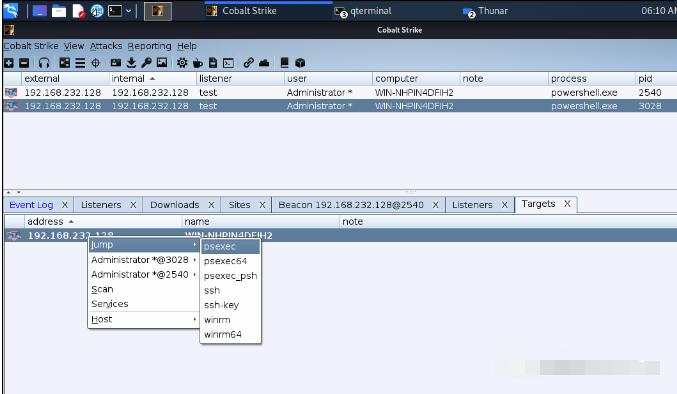Switch to Event Log tab
The height and width of the screenshot is (394, 677).
pyautogui.click(x=31, y=205)
